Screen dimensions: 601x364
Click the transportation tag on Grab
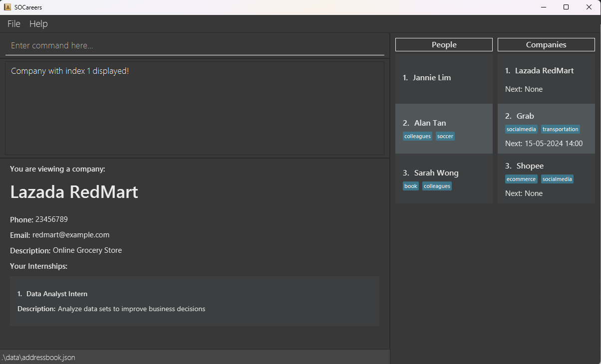pos(560,129)
